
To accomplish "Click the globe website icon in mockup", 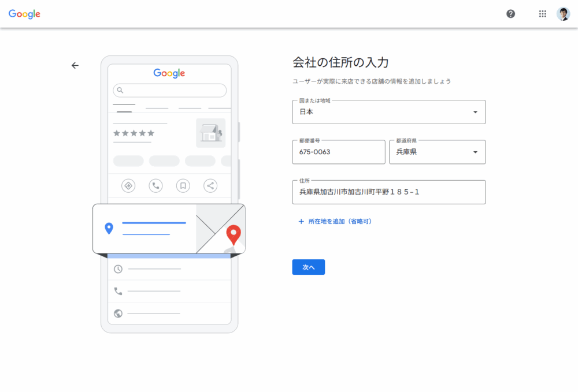I will coord(118,313).
